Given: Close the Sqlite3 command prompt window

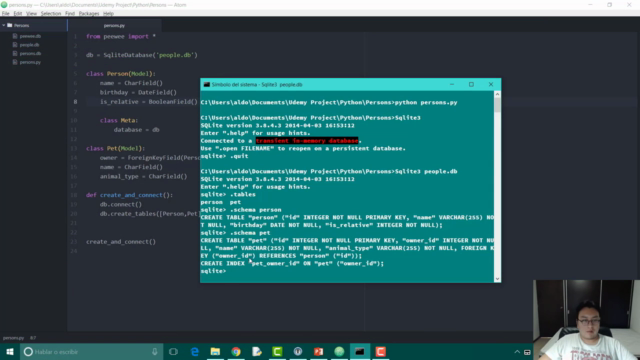Looking at the screenshot, I should tap(491, 84).
